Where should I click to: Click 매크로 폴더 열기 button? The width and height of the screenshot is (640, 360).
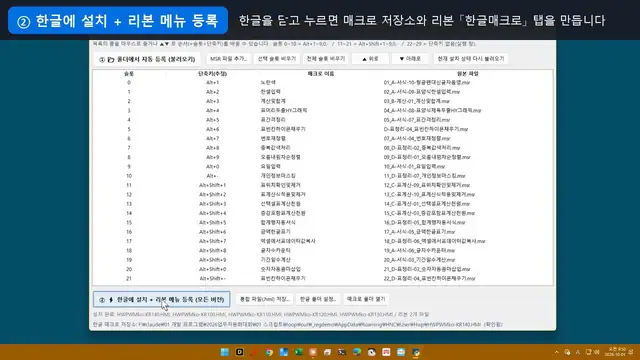click(x=366, y=299)
